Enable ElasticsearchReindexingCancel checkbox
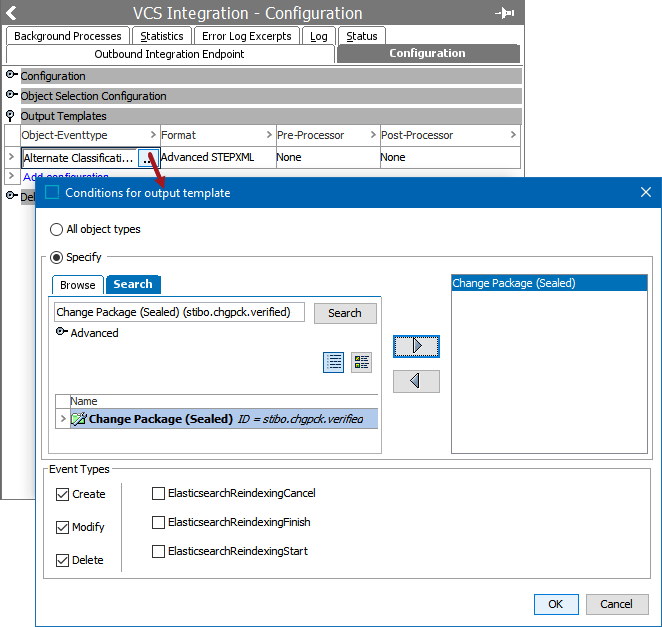This screenshot has height=627, width=662. click(158, 493)
